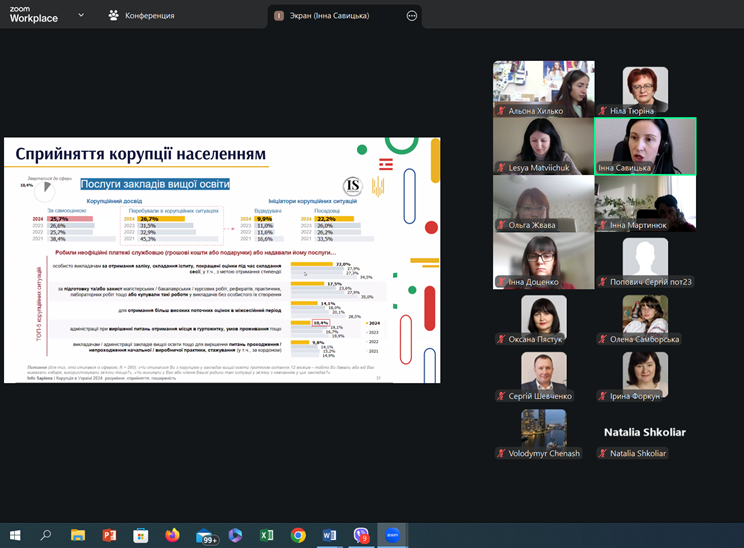Launch PowerPoint from the taskbar
The width and height of the screenshot is (744, 548).
109,535
